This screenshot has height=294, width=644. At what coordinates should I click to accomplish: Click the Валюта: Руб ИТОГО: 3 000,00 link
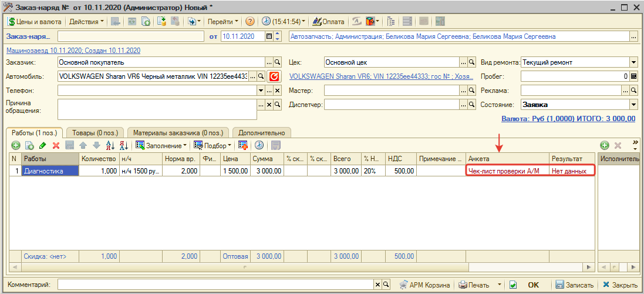569,118
